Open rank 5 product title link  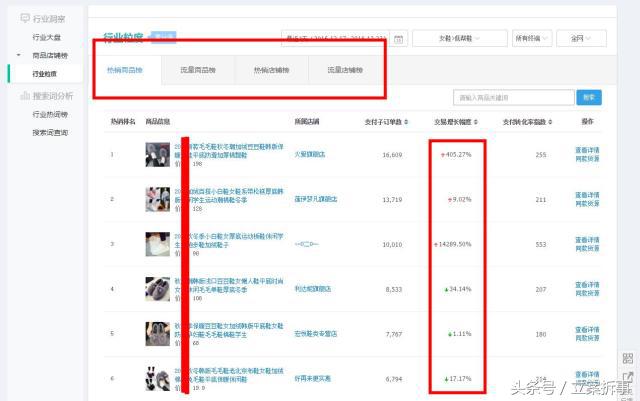(x=229, y=330)
